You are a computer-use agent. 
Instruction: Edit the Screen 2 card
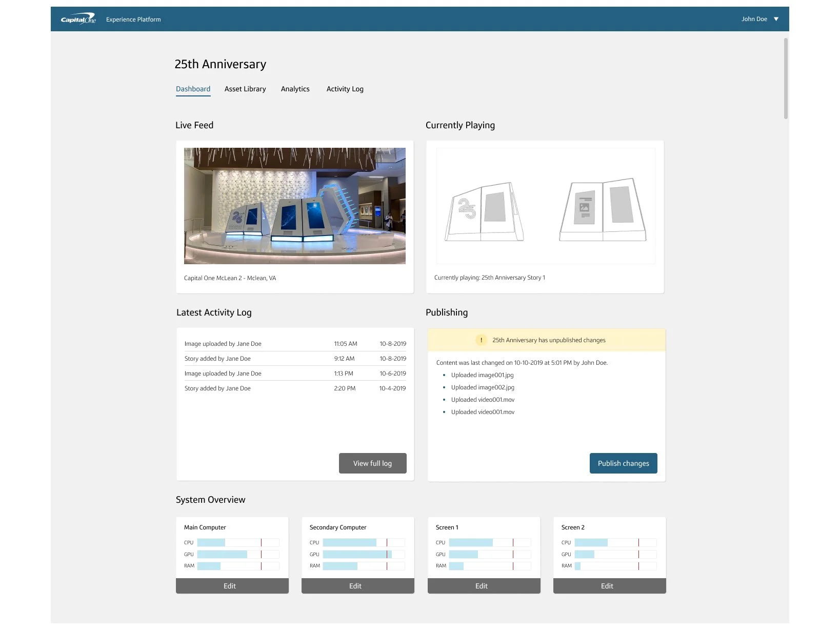(609, 586)
